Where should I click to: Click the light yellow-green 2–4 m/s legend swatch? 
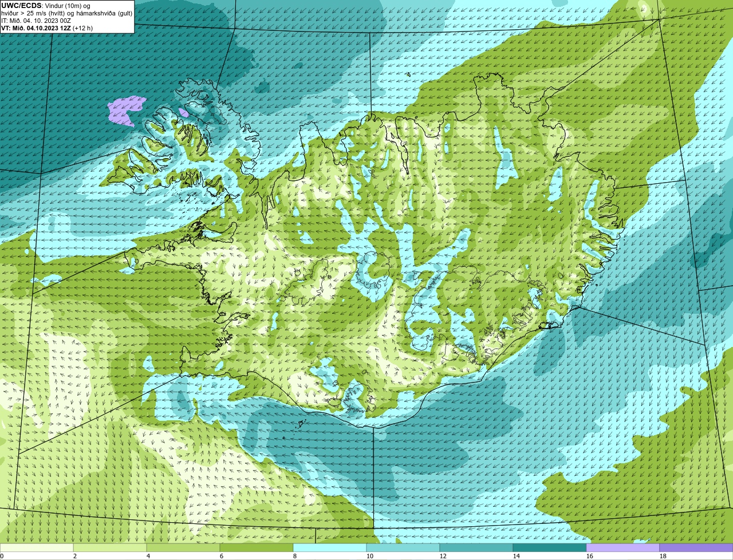click(x=110, y=547)
